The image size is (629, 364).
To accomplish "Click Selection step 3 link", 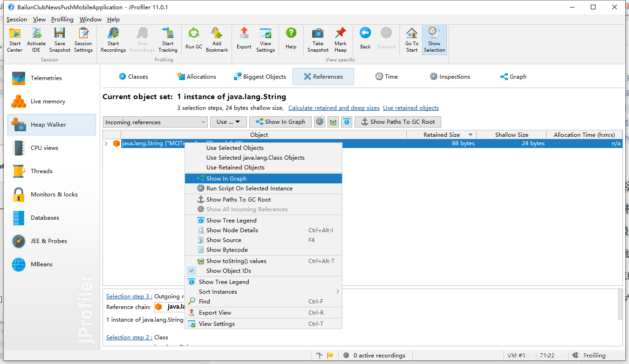I will pyautogui.click(x=129, y=297).
